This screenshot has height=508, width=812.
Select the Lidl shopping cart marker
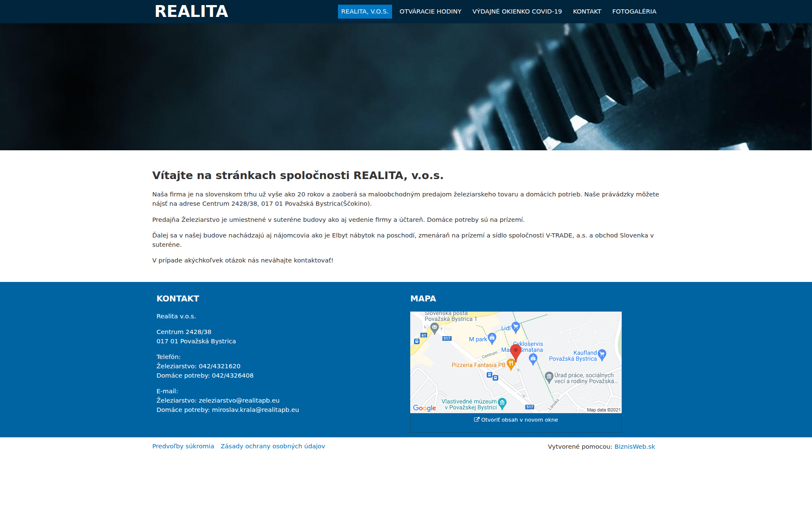point(516,326)
